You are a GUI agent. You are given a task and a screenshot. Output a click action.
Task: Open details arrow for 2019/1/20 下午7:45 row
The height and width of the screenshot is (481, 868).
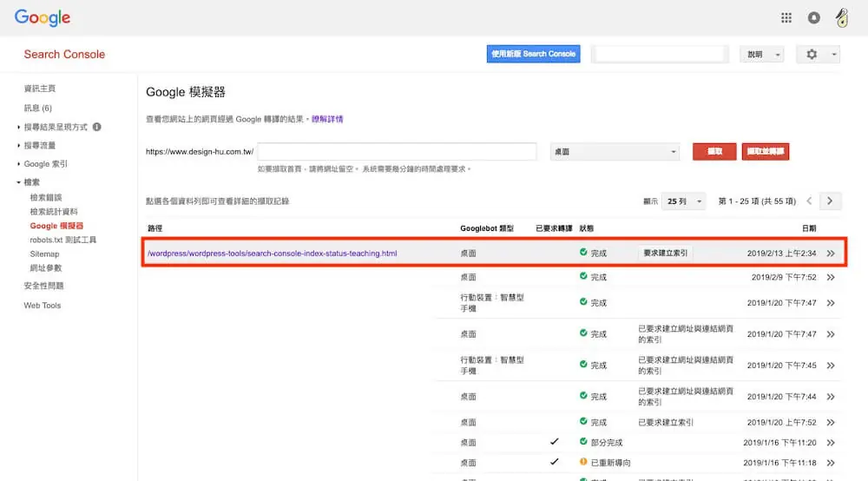click(x=831, y=366)
